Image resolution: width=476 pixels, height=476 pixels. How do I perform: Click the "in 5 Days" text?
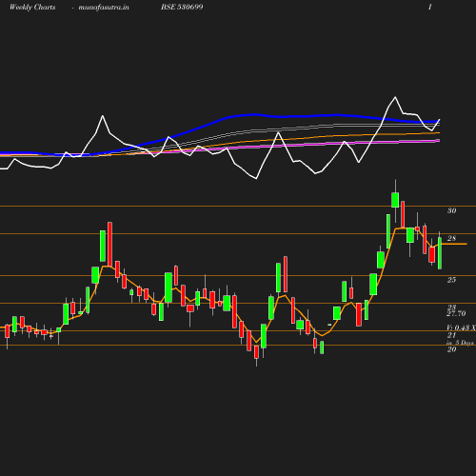460,343
